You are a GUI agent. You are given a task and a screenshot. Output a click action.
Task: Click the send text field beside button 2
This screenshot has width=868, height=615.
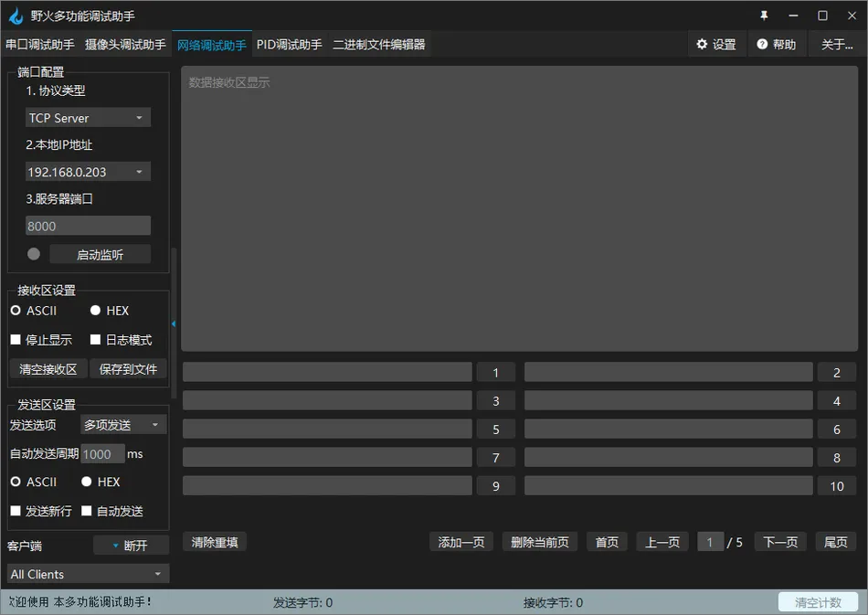(x=669, y=372)
